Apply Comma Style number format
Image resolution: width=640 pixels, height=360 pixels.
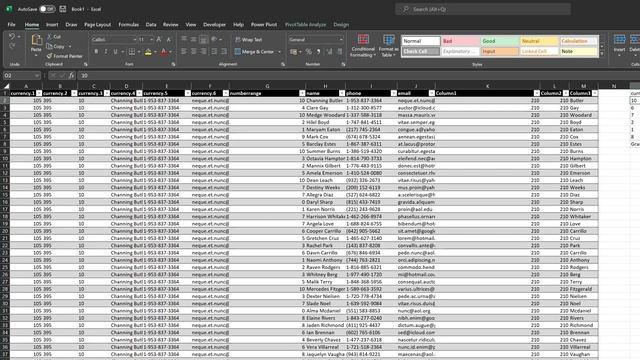318,52
